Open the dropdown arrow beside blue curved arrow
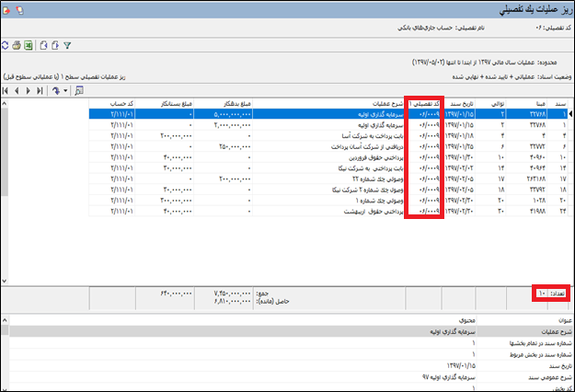 click(x=64, y=91)
